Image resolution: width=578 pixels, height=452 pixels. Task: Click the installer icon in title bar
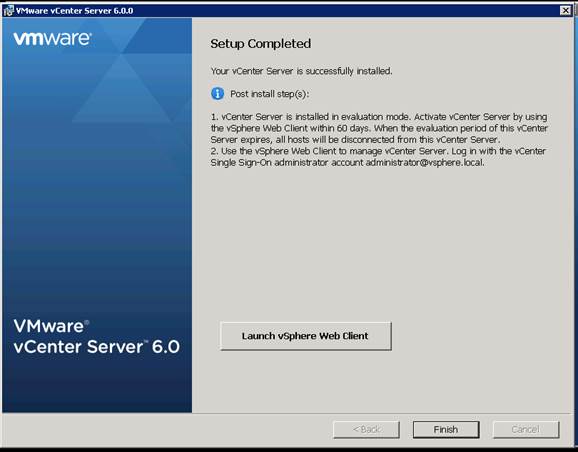[x=8, y=11]
